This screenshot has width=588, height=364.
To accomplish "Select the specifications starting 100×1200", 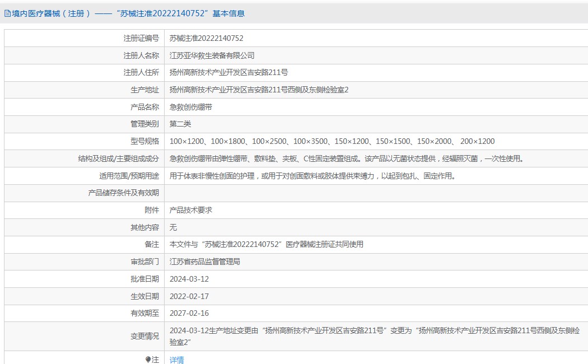I will [332, 141].
